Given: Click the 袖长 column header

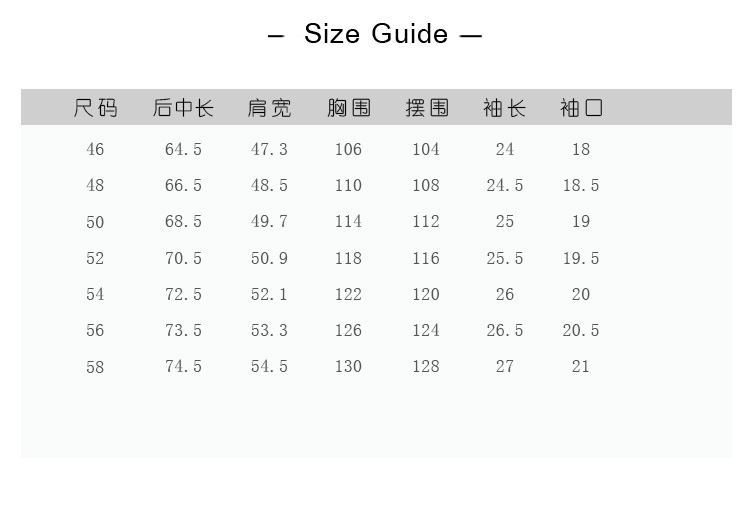Looking at the screenshot, I should click(504, 108).
